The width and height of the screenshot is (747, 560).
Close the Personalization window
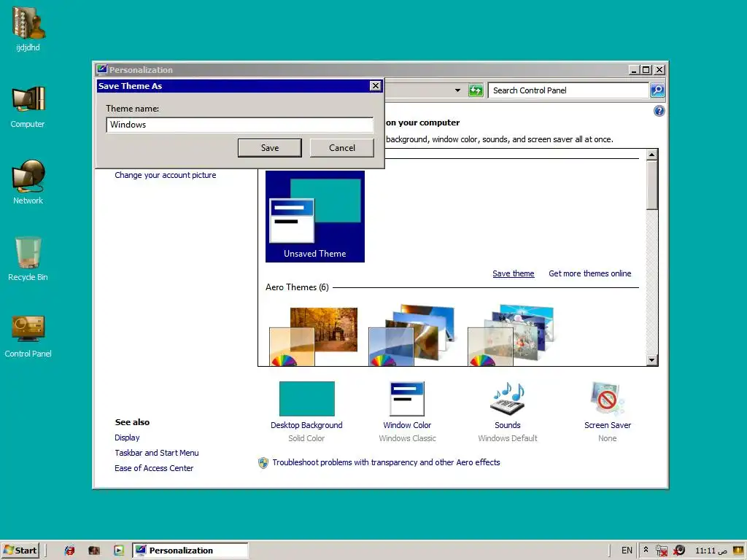659,70
